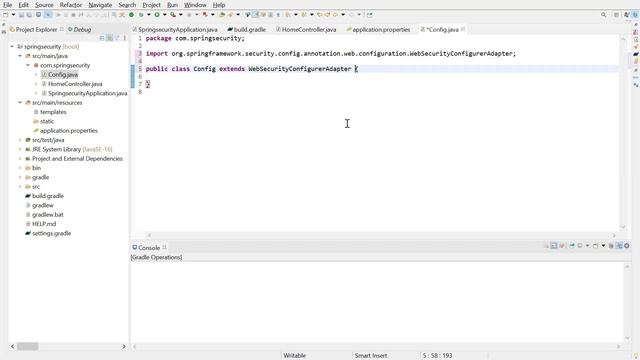Select HELP.md in project tree
The image size is (640, 360).
(x=44, y=224)
